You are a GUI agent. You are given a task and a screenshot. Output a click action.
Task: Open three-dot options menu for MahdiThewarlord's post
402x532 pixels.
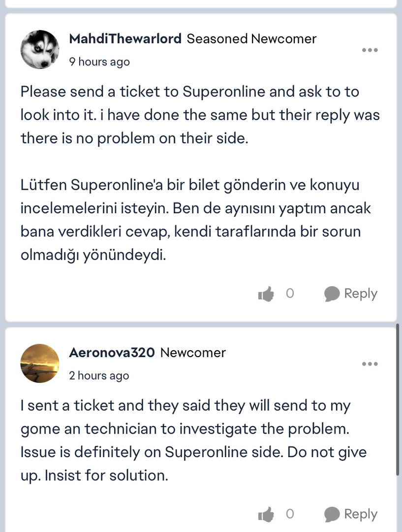[370, 50]
